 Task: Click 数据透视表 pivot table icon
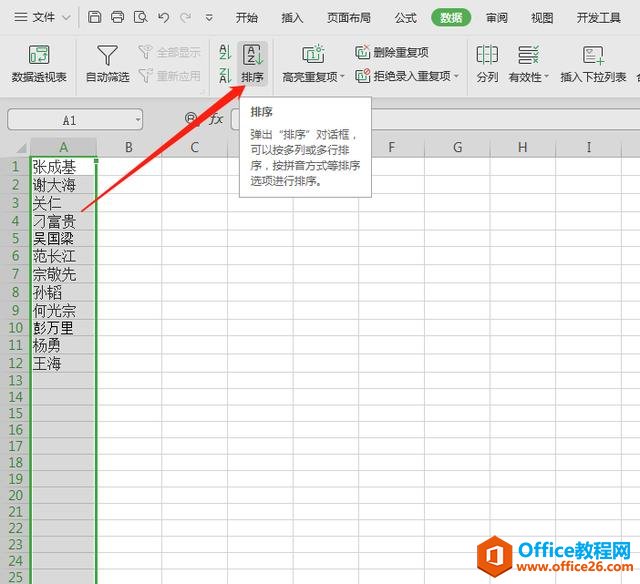click(39, 55)
